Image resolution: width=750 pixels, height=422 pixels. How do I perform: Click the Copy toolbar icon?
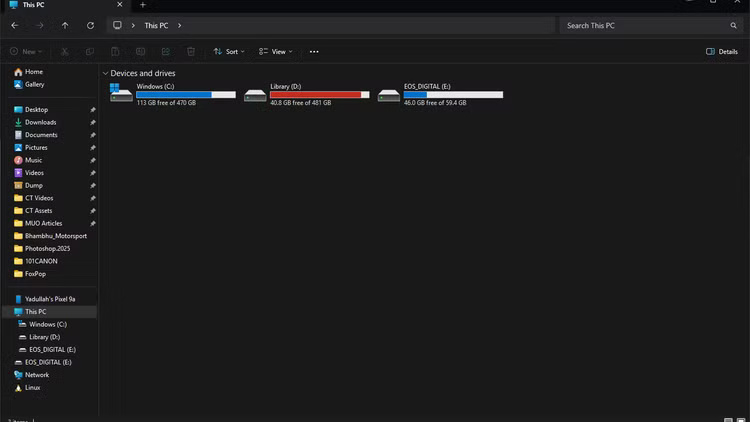pyautogui.click(x=89, y=52)
